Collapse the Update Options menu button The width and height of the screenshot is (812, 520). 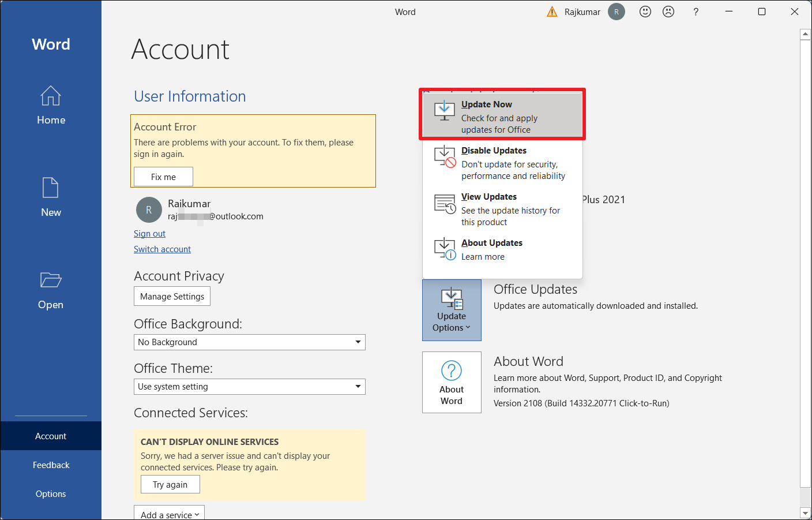452,310
